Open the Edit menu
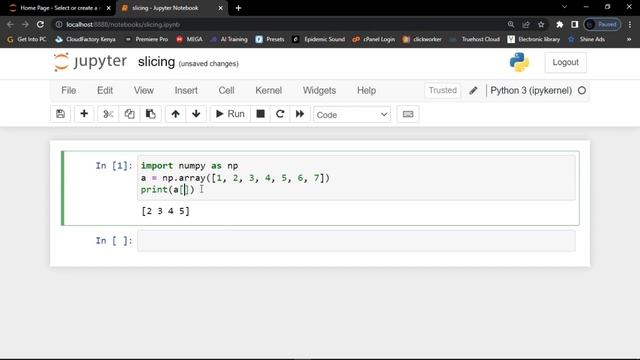The width and height of the screenshot is (640, 360). pyautogui.click(x=105, y=91)
